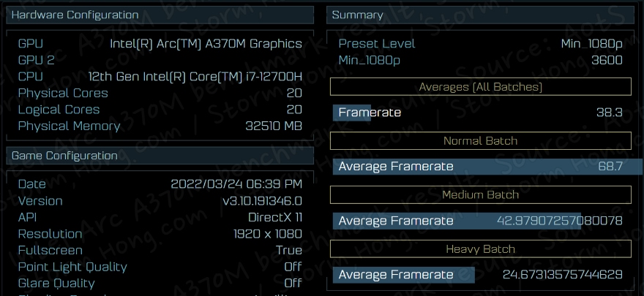Click the GPU 2 label
The image size is (644, 296).
tap(36, 60)
